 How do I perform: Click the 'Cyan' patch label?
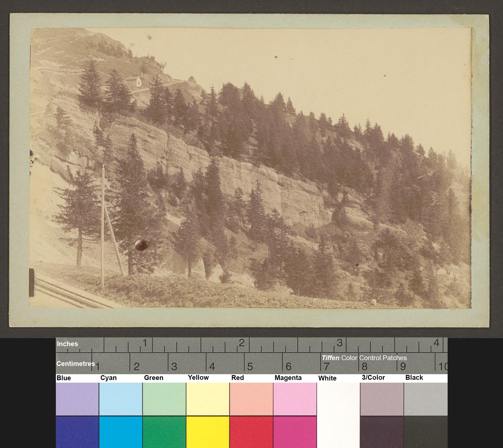108,378
